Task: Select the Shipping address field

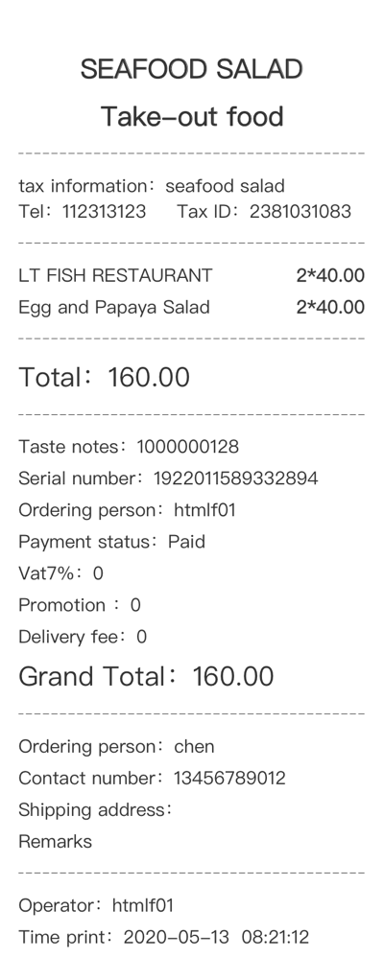Action: (x=96, y=810)
